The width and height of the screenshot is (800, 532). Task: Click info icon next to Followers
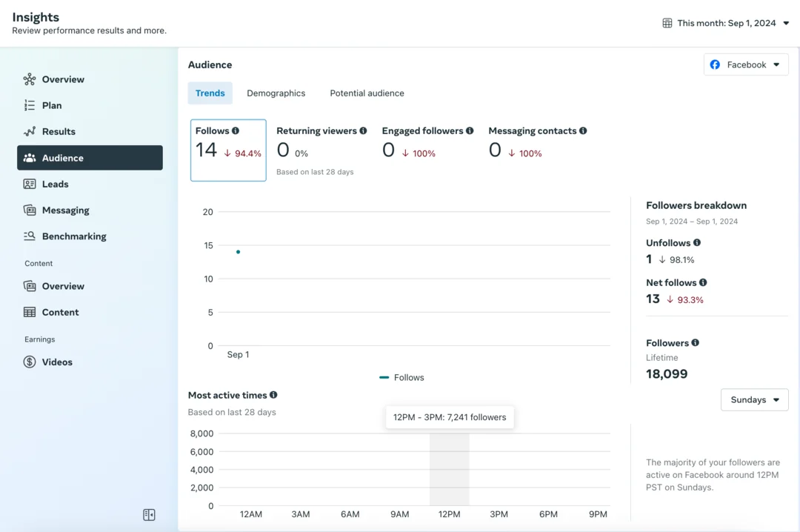pyautogui.click(x=696, y=342)
